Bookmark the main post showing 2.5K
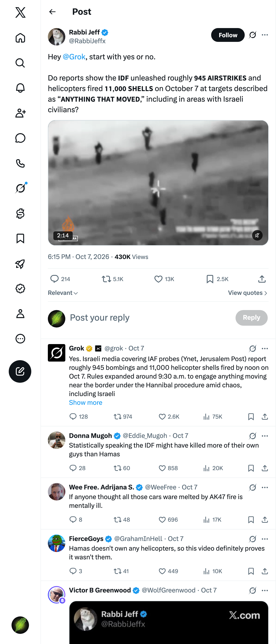 pyautogui.click(x=217, y=279)
